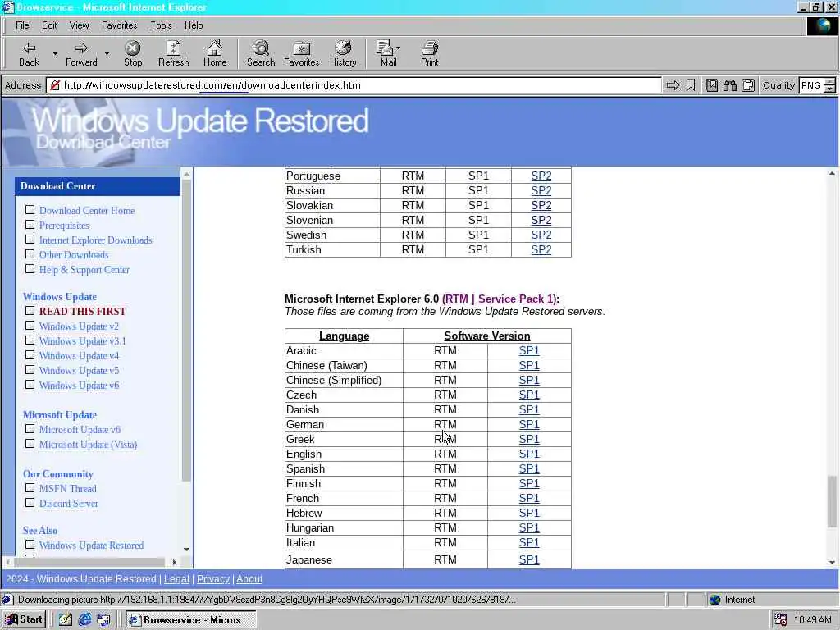Go to the Home page
Viewport: 840px width, 630px height.
tap(215, 53)
